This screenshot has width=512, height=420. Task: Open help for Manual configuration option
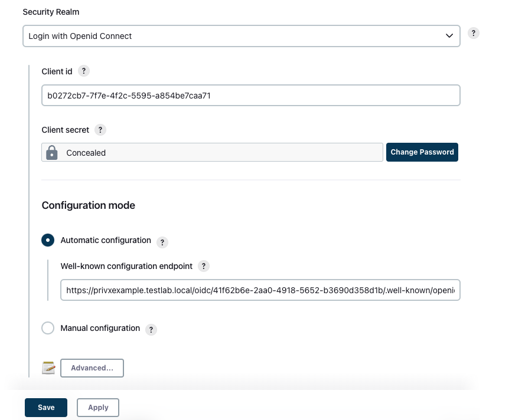click(151, 330)
